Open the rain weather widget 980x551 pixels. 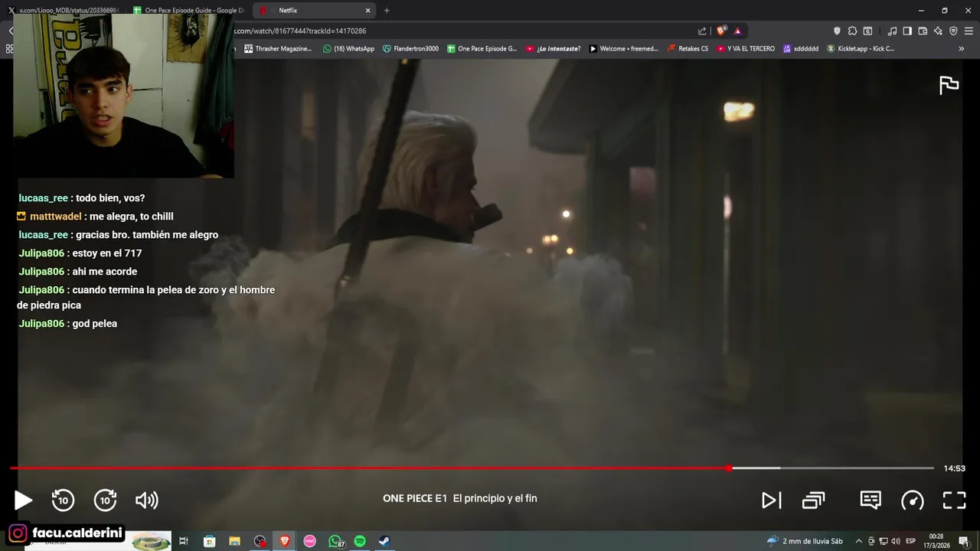805,541
